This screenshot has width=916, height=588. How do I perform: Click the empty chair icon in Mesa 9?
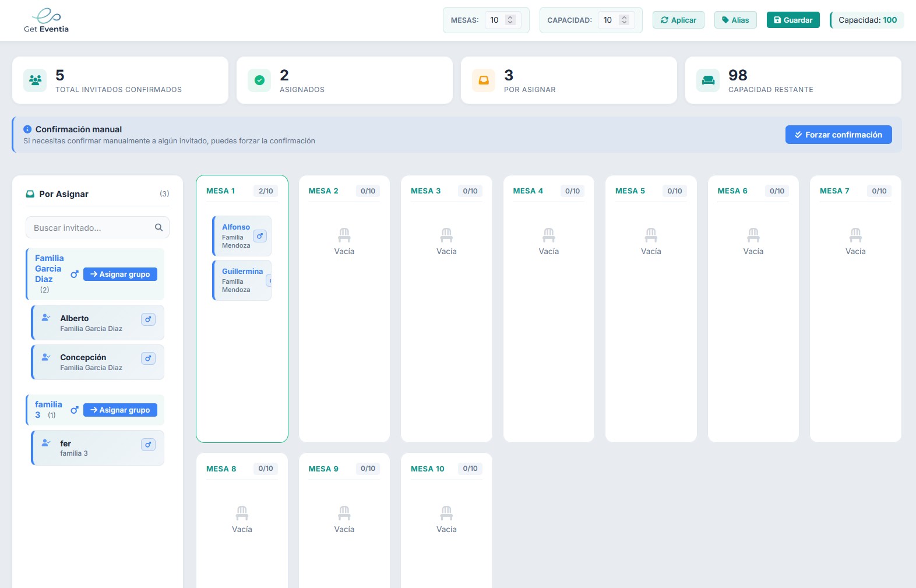[x=344, y=513]
